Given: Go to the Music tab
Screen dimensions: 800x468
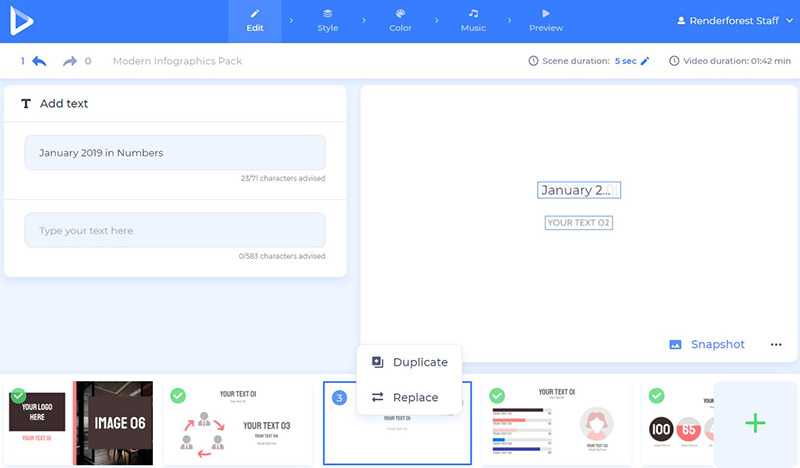Looking at the screenshot, I should (473, 21).
